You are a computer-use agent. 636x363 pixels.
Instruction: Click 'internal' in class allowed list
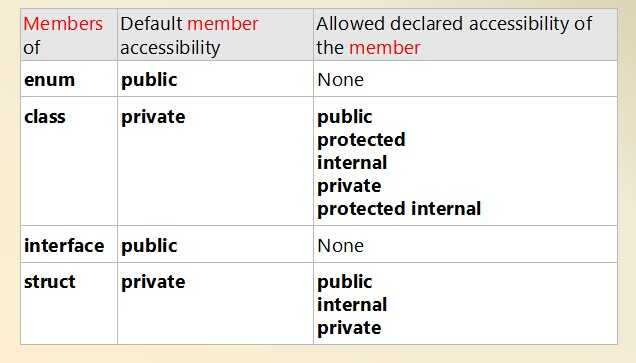352,163
